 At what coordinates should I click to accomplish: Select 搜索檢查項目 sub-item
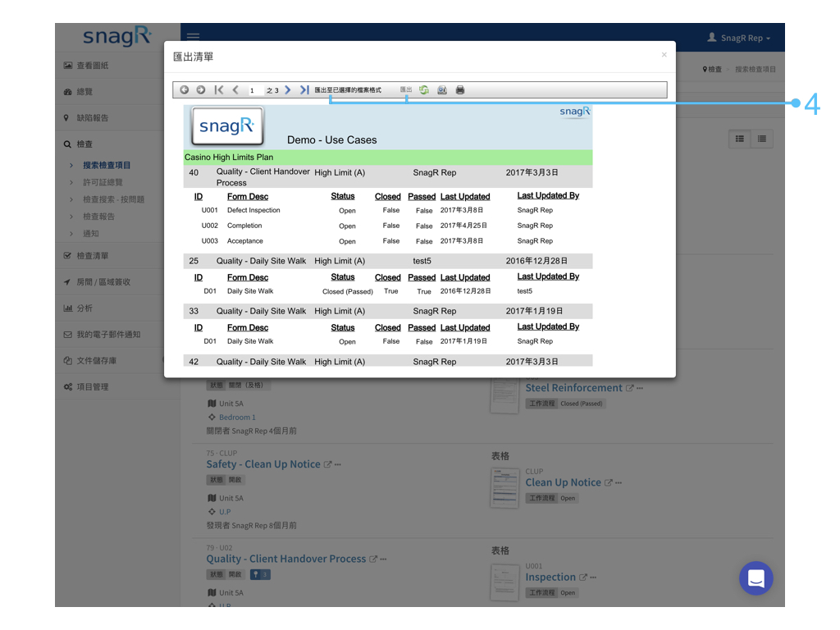(107, 165)
